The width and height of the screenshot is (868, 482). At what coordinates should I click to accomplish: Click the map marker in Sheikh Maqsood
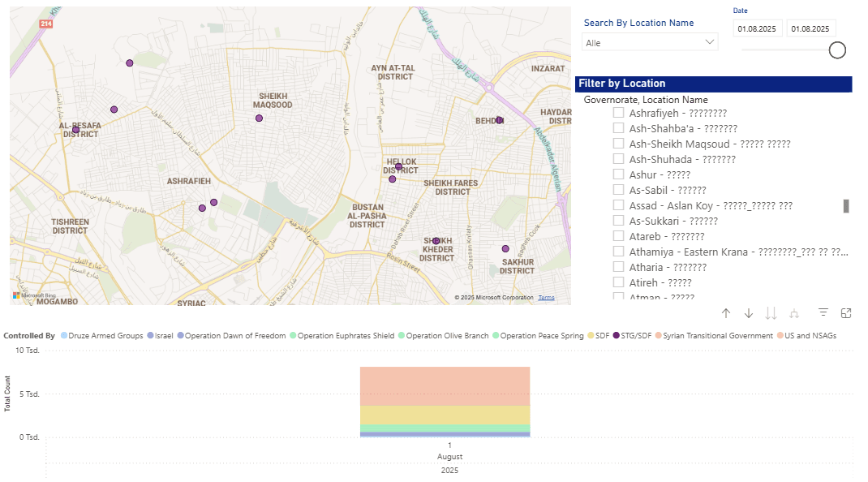tap(259, 118)
